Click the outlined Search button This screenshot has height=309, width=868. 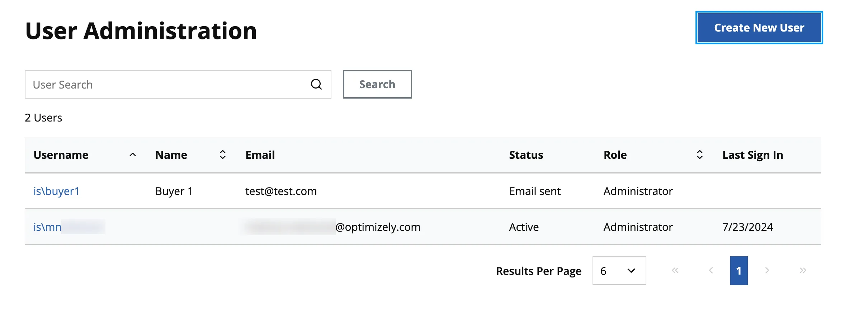pyautogui.click(x=377, y=84)
